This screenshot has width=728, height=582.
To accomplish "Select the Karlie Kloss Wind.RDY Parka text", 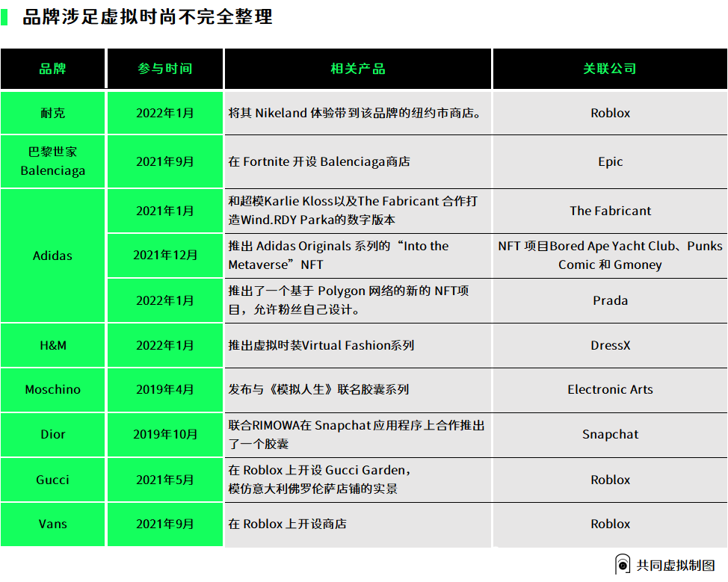I will click(353, 211).
